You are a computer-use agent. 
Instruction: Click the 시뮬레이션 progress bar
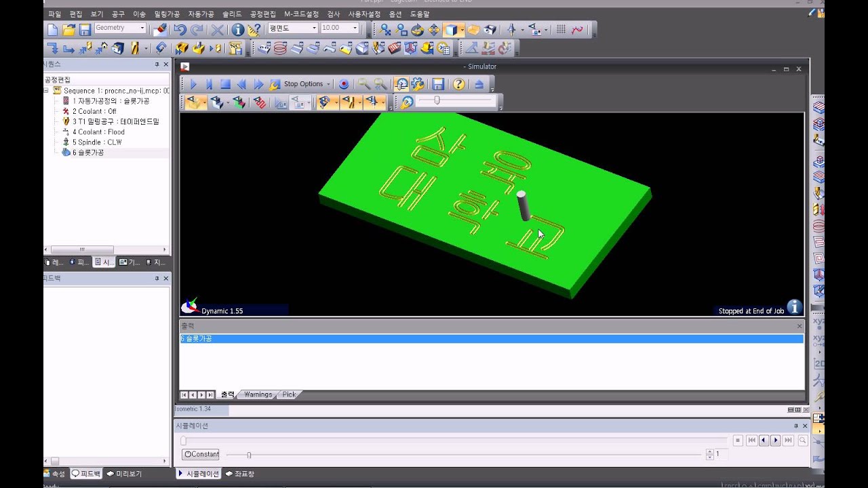pos(453,441)
